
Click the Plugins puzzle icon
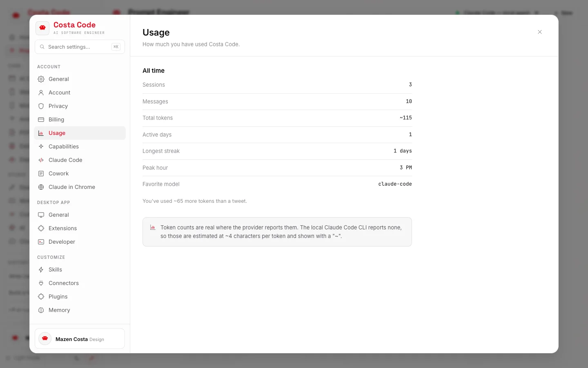pos(41,297)
